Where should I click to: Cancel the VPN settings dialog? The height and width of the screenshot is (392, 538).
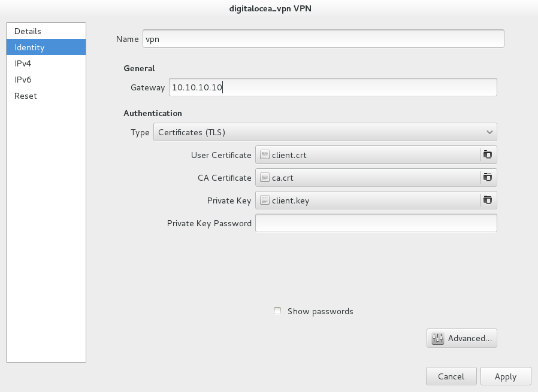451,376
